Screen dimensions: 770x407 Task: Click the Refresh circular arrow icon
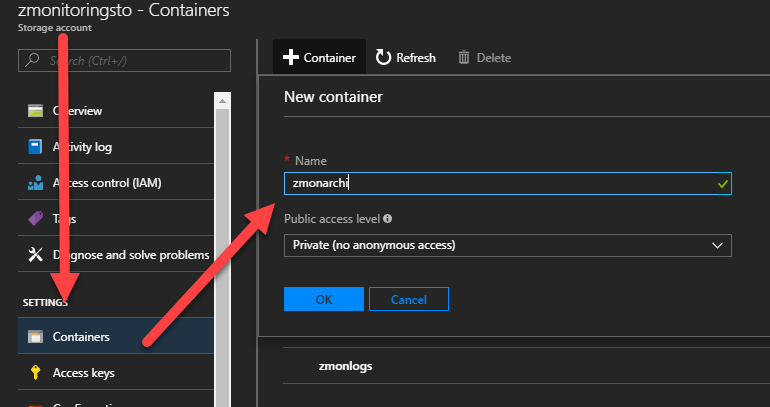pos(383,57)
